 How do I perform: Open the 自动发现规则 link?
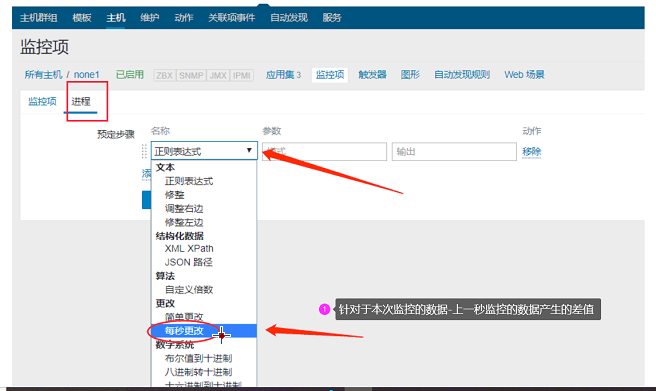[462, 75]
